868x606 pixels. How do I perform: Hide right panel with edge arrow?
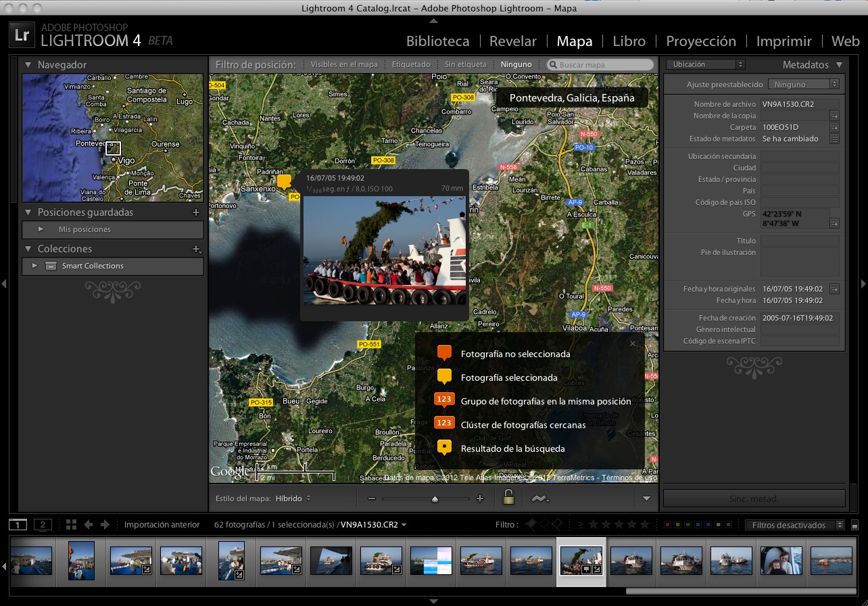tap(863, 283)
